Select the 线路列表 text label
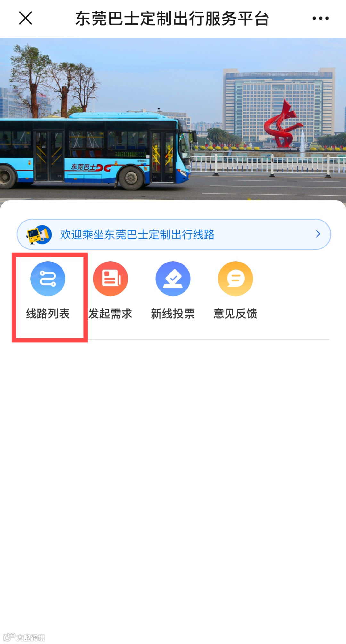The width and height of the screenshot is (346, 644). tap(48, 314)
